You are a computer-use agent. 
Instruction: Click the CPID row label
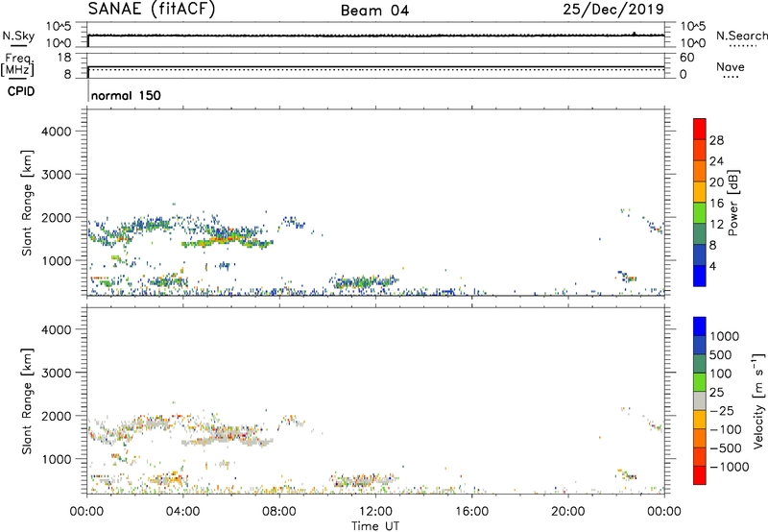pos(21,91)
